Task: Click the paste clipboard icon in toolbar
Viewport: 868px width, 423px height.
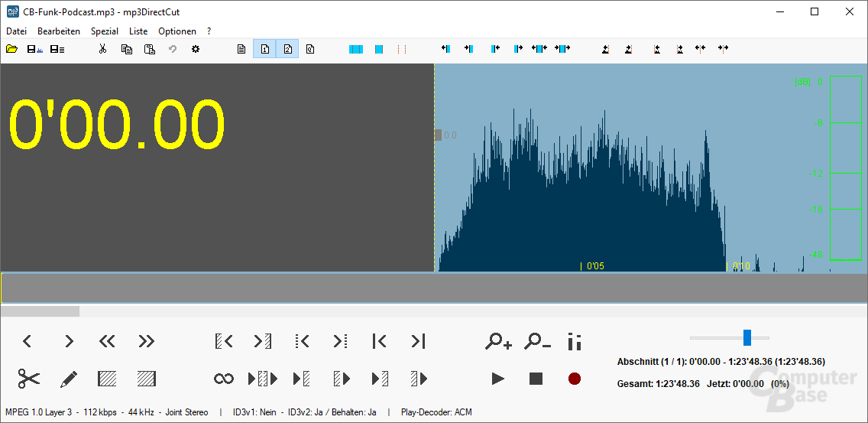Action: 150,50
